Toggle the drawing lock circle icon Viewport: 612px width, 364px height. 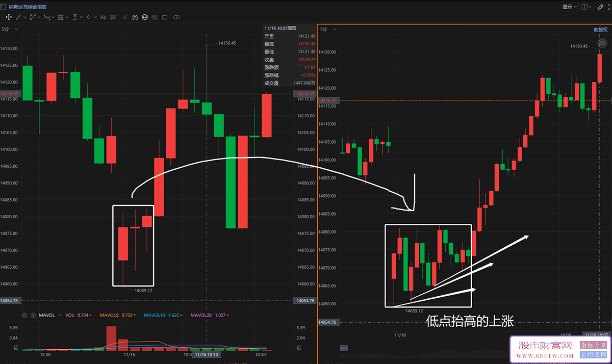click(145, 17)
